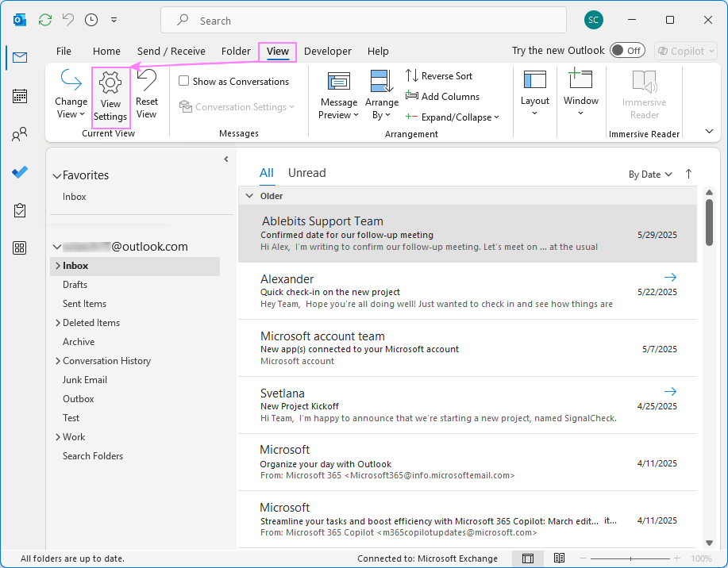Open the Drafts folder
The width and height of the screenshot is (728, 568).
click(x=75, y=285)
